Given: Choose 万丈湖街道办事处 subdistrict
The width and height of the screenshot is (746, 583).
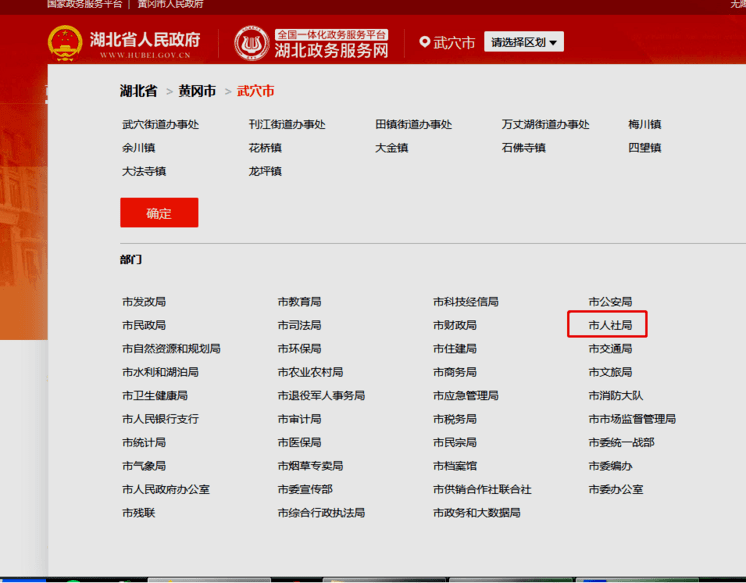Looking at the screenshot, I should point(545,125).
